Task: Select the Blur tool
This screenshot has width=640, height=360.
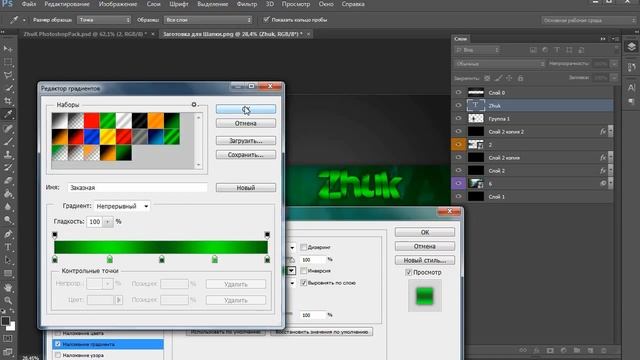Action: (x=8, y=207)
